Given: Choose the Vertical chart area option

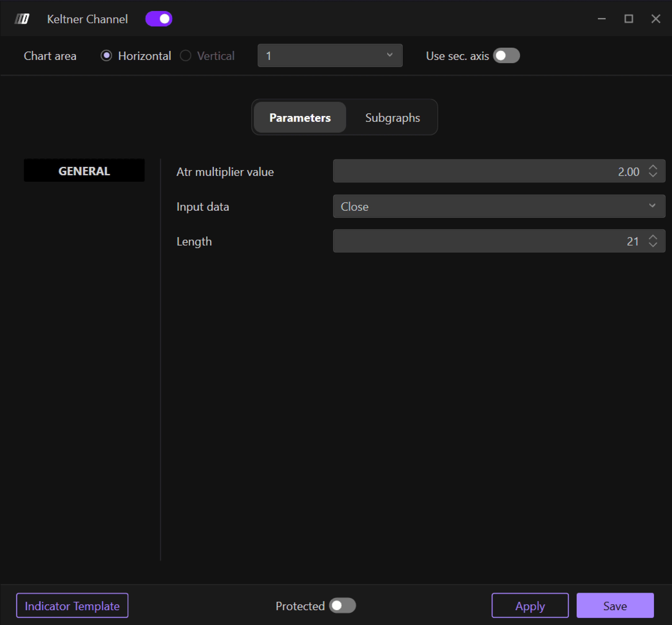Looking at the screenshot, I should [x=186, y=56].
